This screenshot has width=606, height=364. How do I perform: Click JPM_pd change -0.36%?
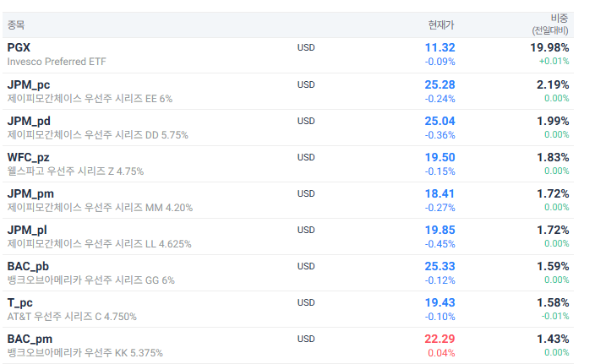[439, 135]
